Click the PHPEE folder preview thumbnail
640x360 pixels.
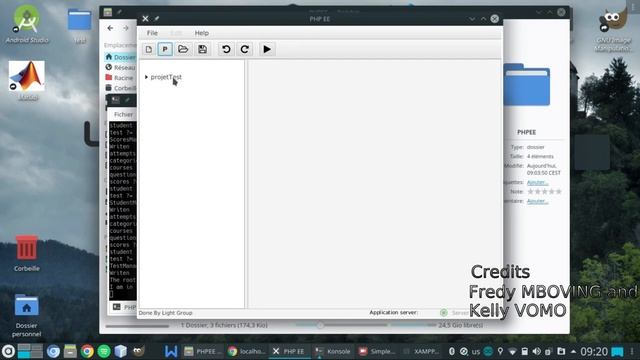click(x=527, y=84)
